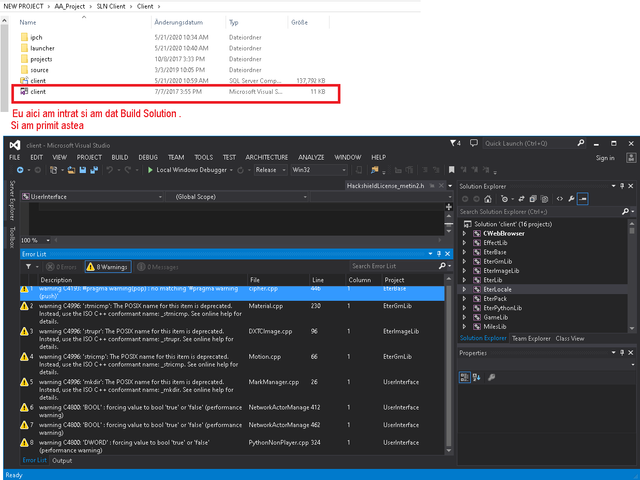
Task: Open the UserInterface project dropdown
Action: pos(93,197)
